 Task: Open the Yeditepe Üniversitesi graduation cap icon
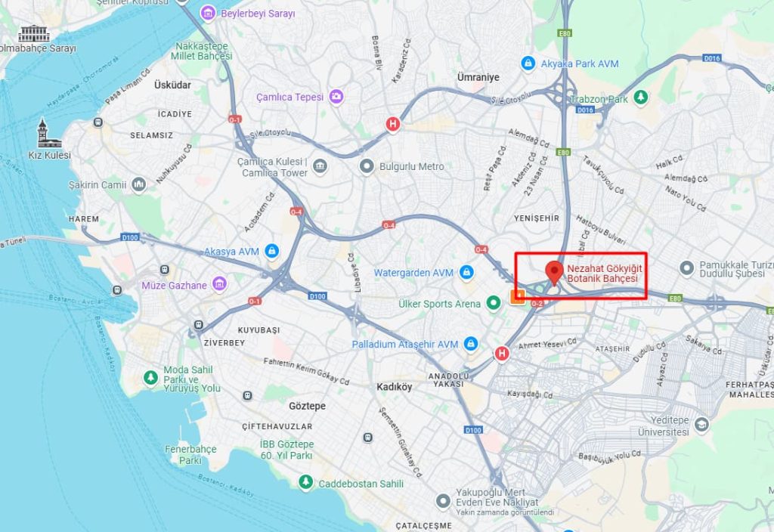tap(701, 425)
